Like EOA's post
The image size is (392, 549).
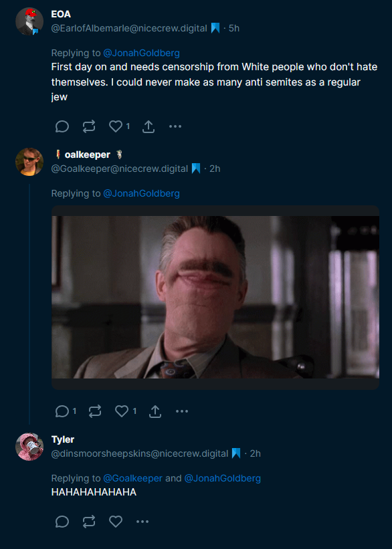tap(116, 126)
